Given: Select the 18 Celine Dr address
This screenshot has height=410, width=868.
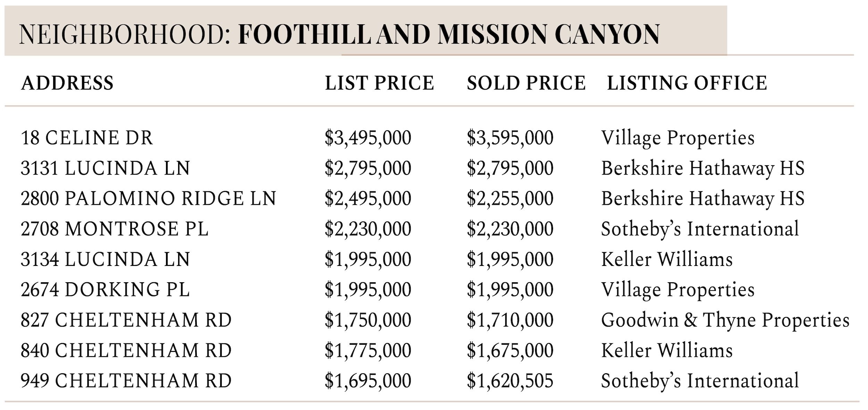Looking at the screenshot, I should tap(87, 138).
